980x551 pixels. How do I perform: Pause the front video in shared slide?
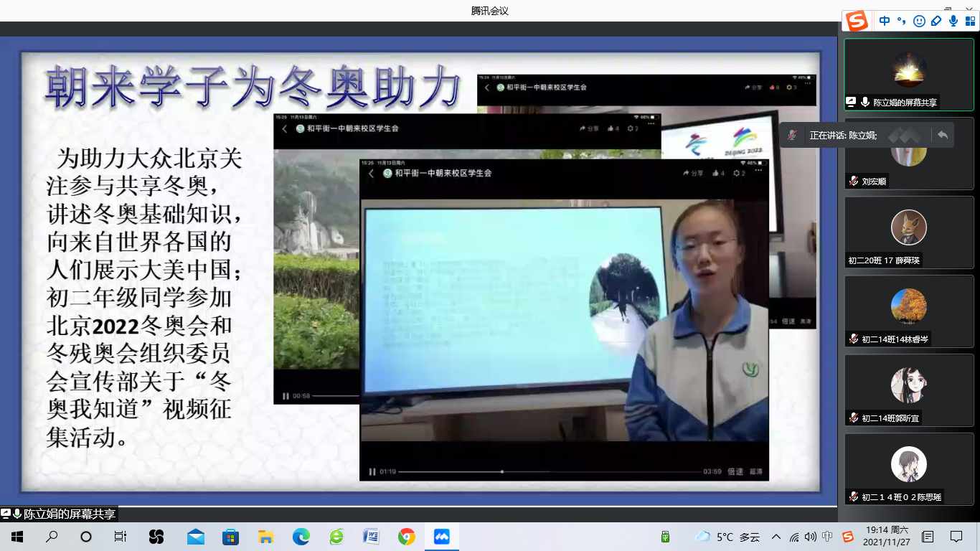pos(372,471)
